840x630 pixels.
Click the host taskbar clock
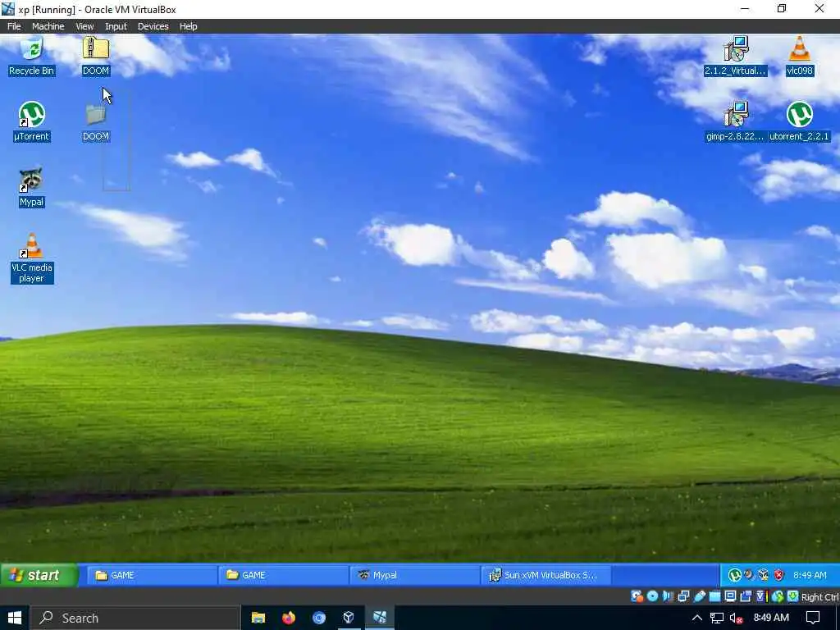(771, 618)
